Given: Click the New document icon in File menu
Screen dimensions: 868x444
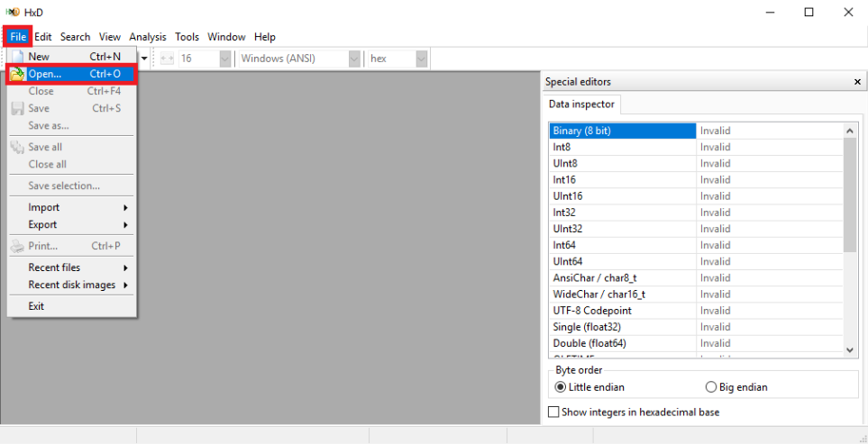Looking at the screenshot, I should pos(17,57).
